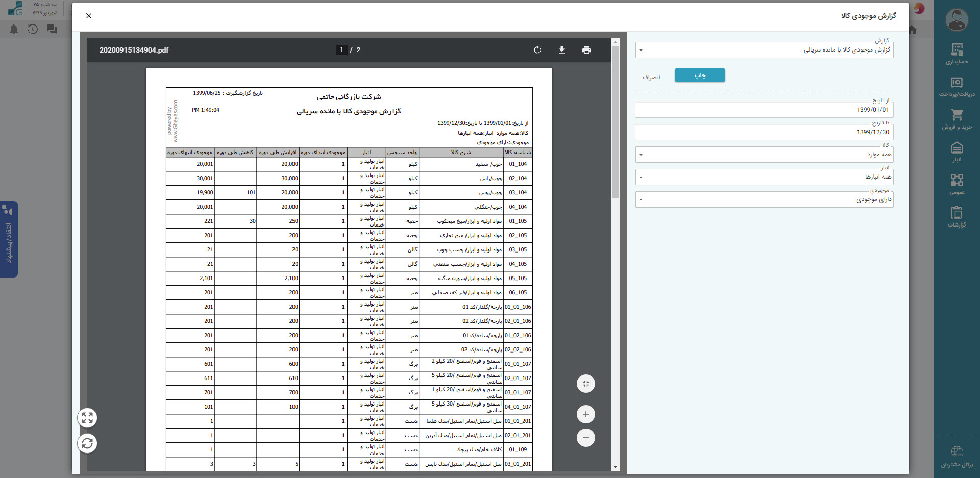980x478 pixels.
Task: Zoom in the PDF viewer
Action: (x=585, y=414)
